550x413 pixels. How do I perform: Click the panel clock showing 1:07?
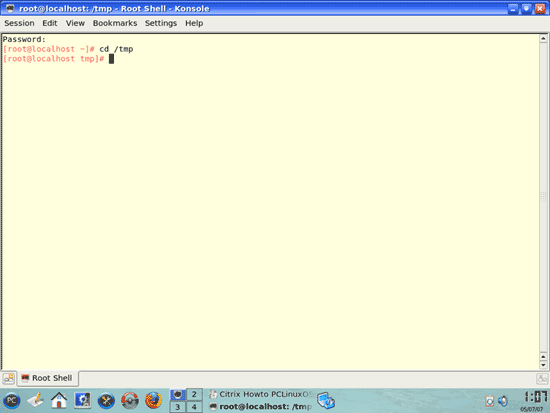pos(535,398)
